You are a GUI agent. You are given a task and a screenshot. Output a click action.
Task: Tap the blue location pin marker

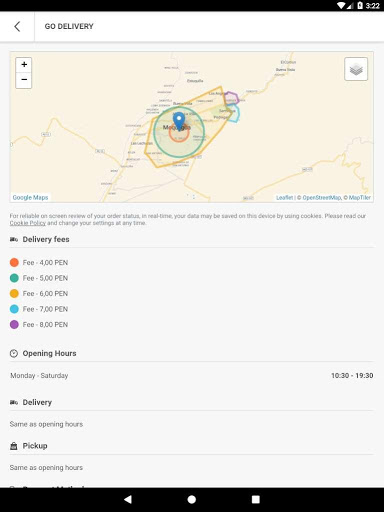click(x=179, y=121)
